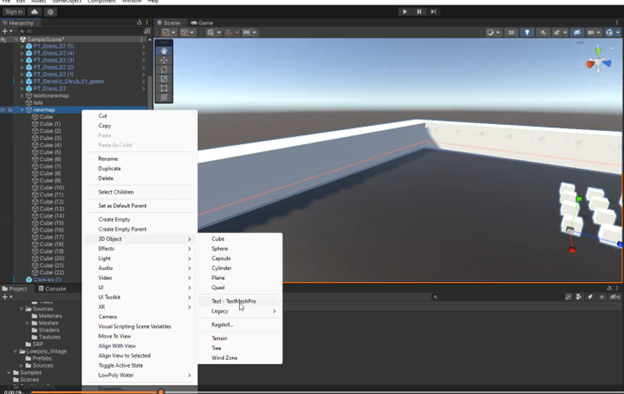This screenshot has height=394, width=624.
Task: Open the services settings gear icon
Action: coord(50,12)
